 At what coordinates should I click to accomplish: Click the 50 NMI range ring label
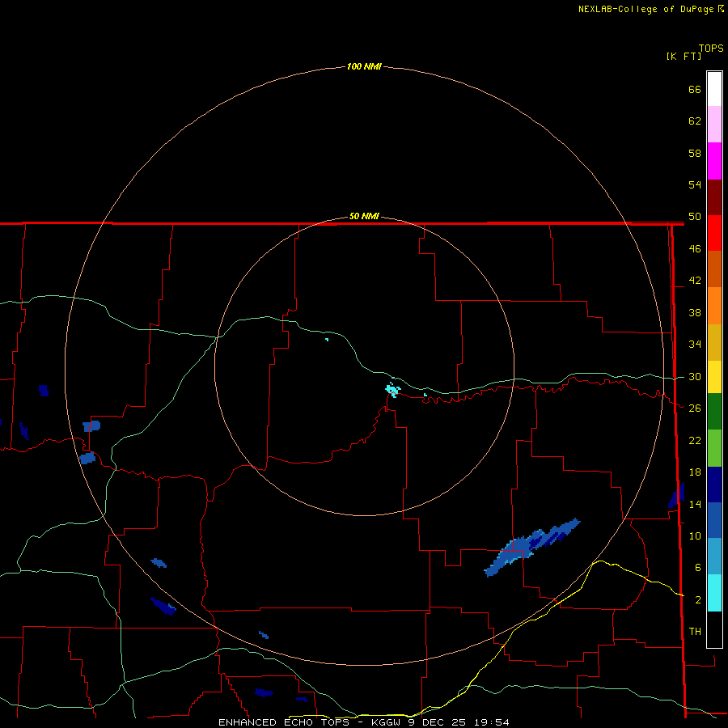click(364, 216)
